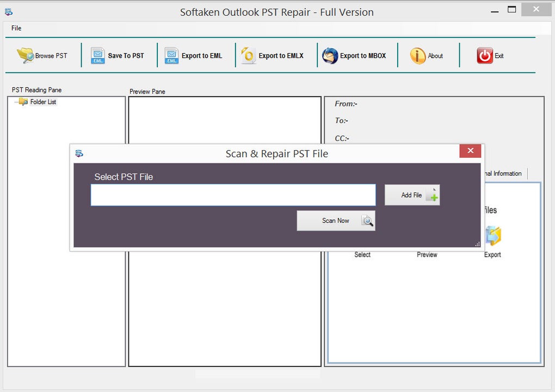This screenshot has width=555, height=392.
Task: Close the Softaken main window
Action: coord(536,10)
